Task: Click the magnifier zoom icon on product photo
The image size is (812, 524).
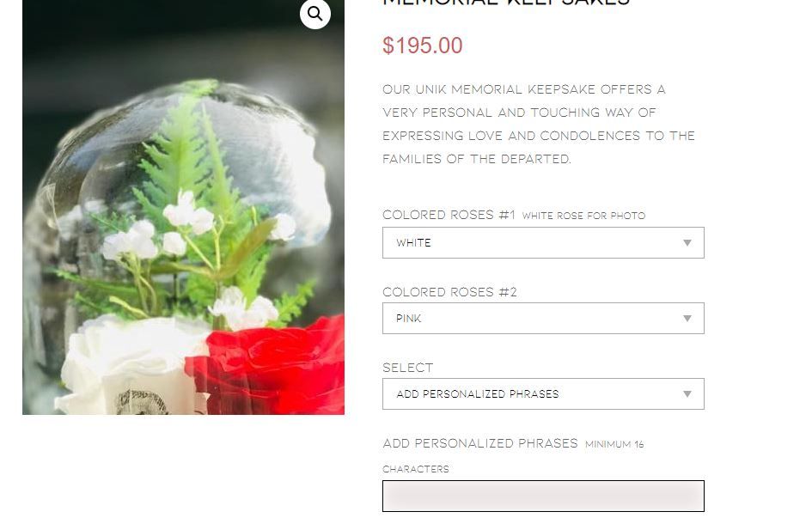Action: 314,14
